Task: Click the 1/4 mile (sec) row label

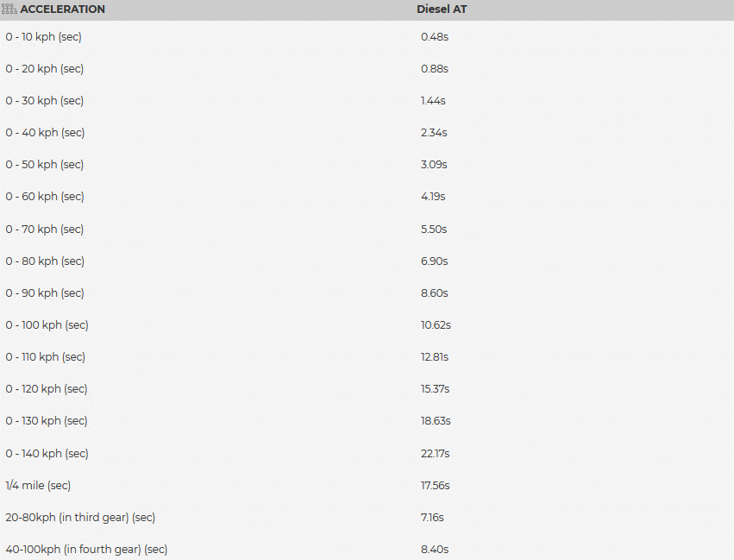Action: [x=38, y=486]
